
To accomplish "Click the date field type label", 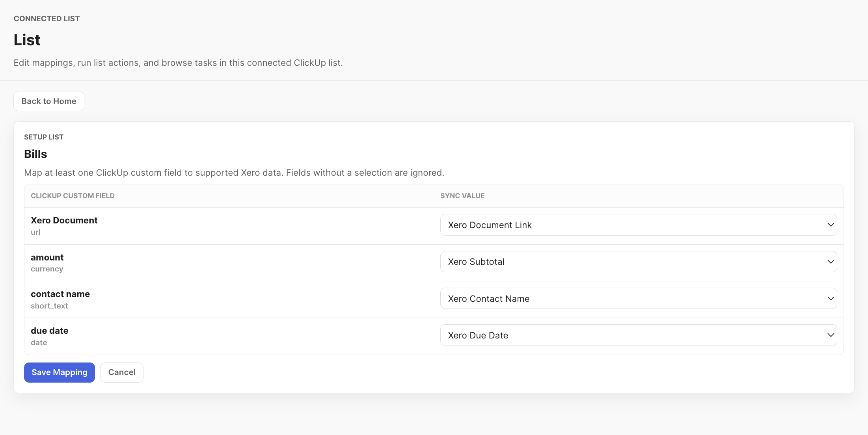I will [x=39, y=342].
